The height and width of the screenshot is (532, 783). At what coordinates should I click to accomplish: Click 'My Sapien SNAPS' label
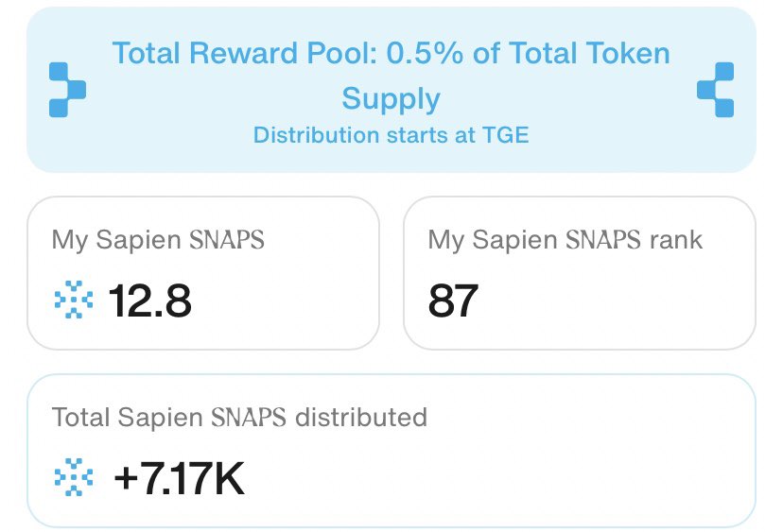[x=158, y=240]
